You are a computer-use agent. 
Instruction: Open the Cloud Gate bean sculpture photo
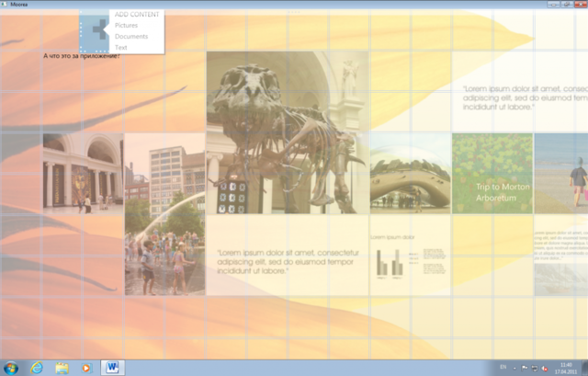(410, 173)
